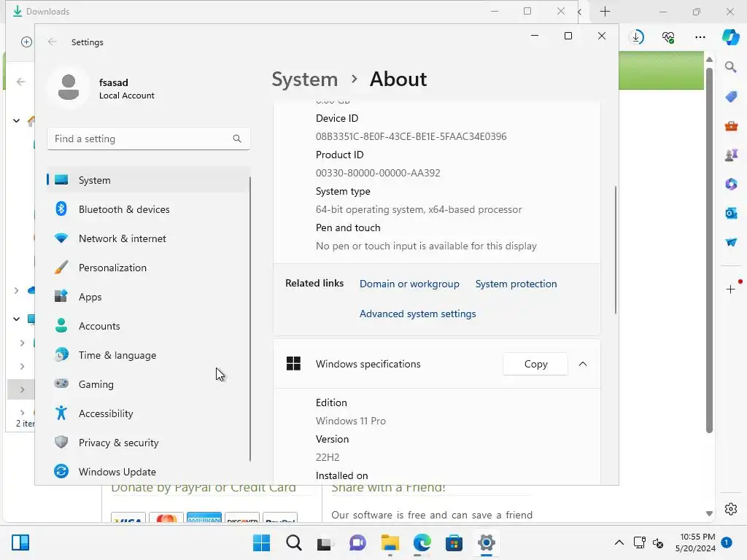Image resolution: width=747 pixels, height=560 pixels.
Task: Click the 22H2 version value
Action: pyautogui.click(x=328, y=457)
